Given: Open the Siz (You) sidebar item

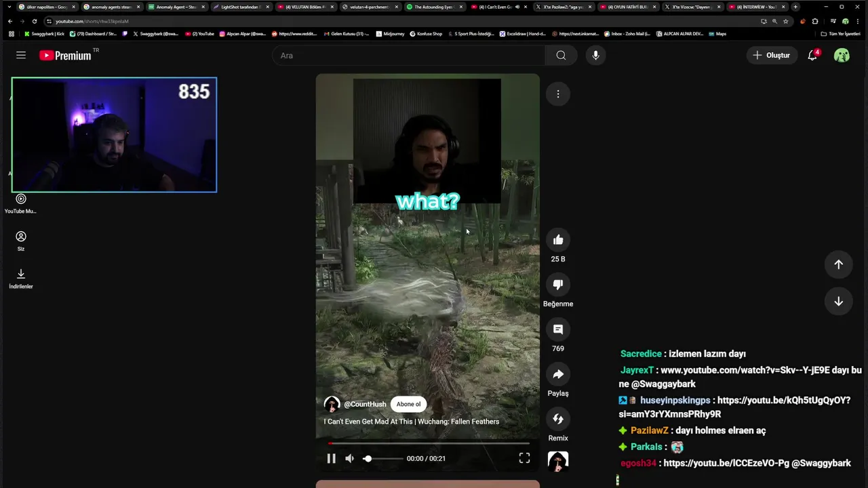Looking at the screenshot, I should click(21, 241).
